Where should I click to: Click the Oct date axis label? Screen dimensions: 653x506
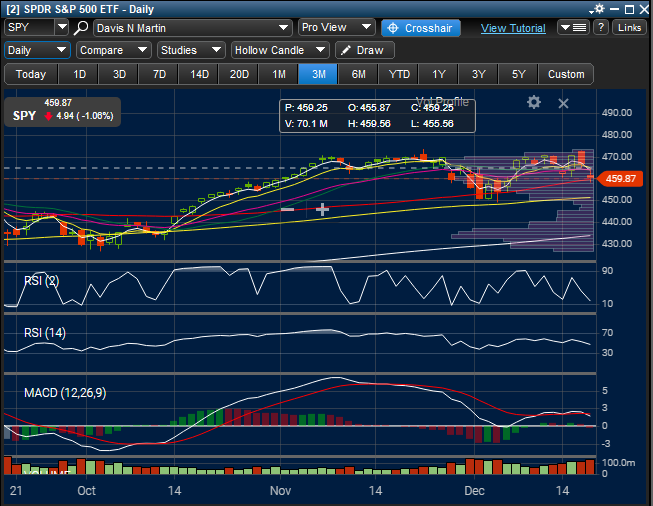[86, 491]
